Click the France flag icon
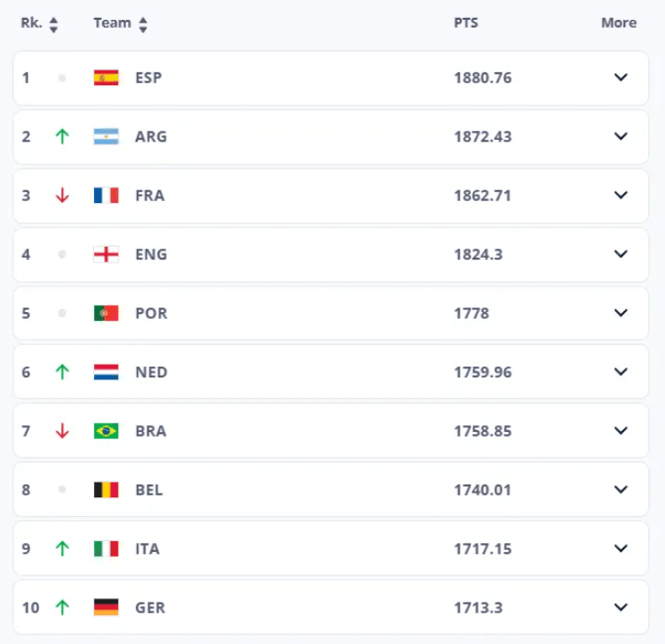This screenshot has height=644, width=665. (x=106, y=195)
